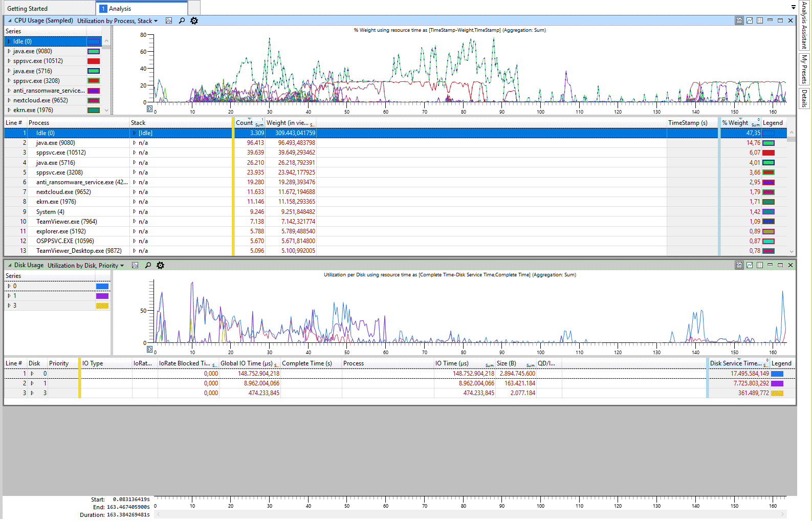Expand Disk 3 in the Series list
Screen dimensions: 812x521
[x=9, y=306]
